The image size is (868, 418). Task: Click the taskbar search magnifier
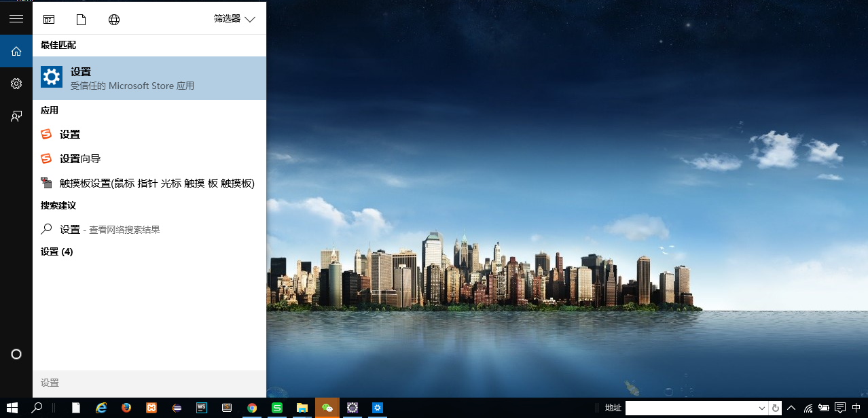click(37, 408)
